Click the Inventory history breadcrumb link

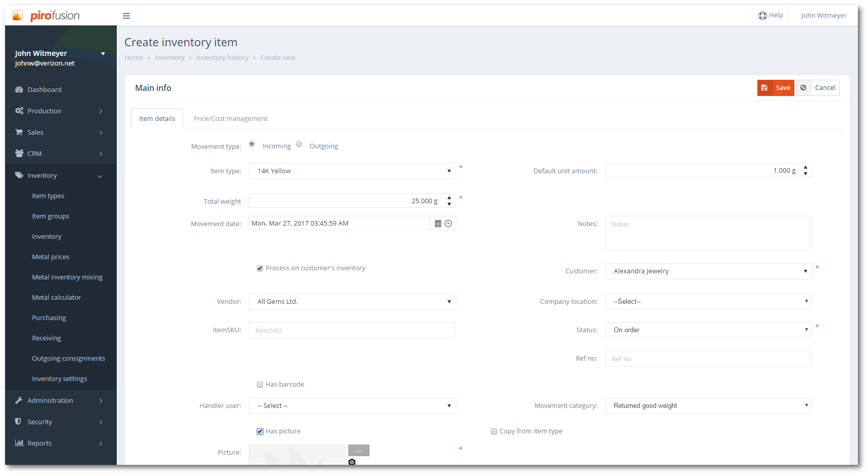tap(222, 58)
